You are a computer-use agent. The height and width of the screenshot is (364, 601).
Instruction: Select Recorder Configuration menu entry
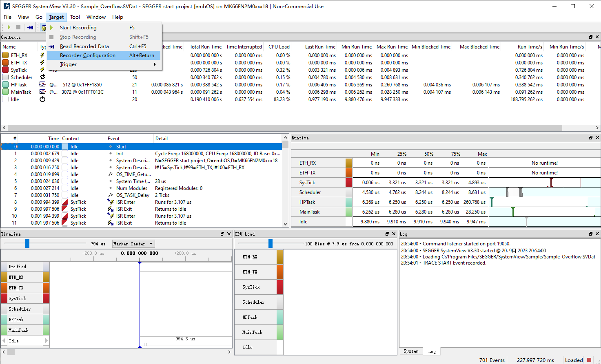pos(104,55)
